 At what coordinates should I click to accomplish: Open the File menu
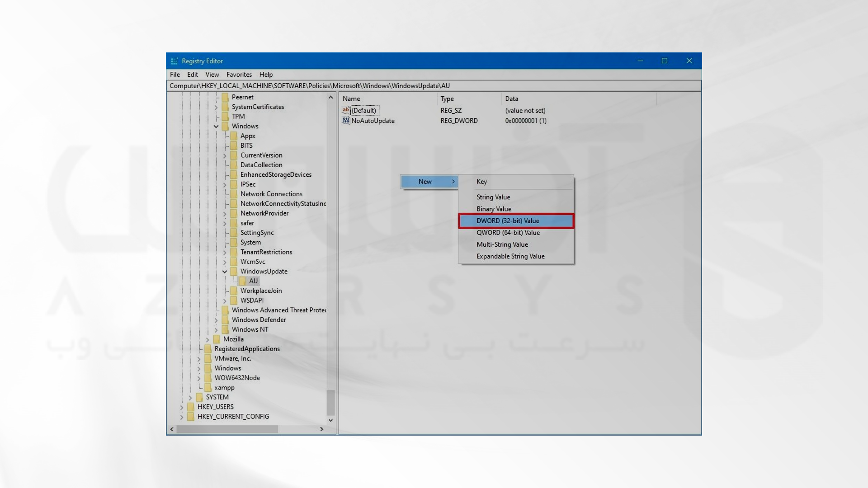pyautogui.click(x=175, y=75)
